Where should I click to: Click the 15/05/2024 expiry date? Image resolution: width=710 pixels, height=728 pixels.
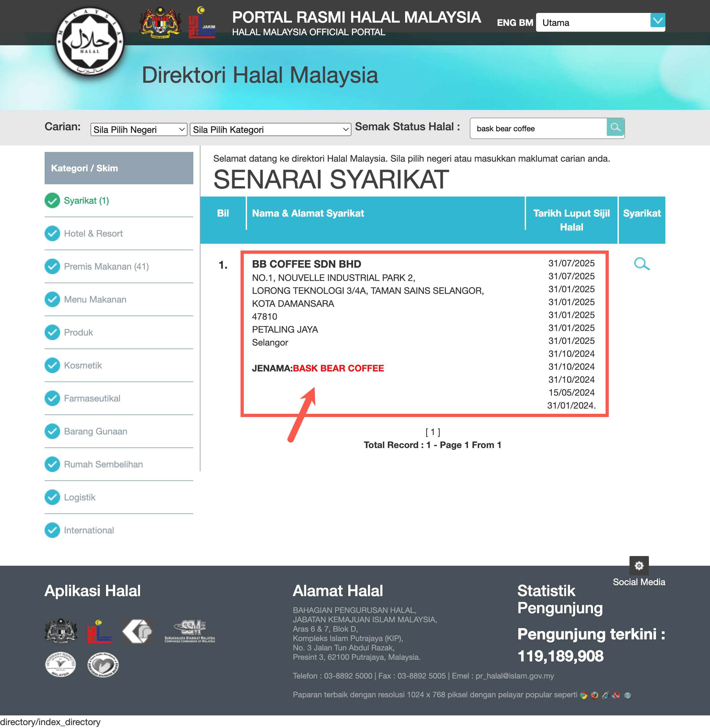571,392
